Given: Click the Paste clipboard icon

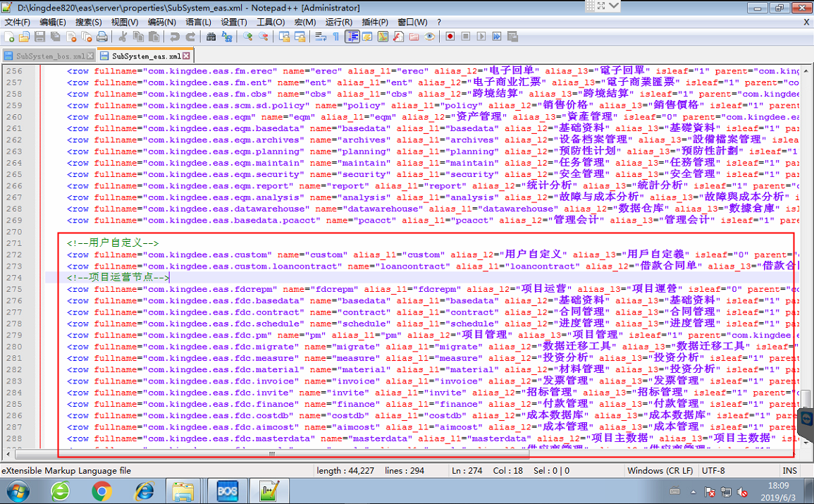Looking at the screenshot, I should [x=154, y=37].
